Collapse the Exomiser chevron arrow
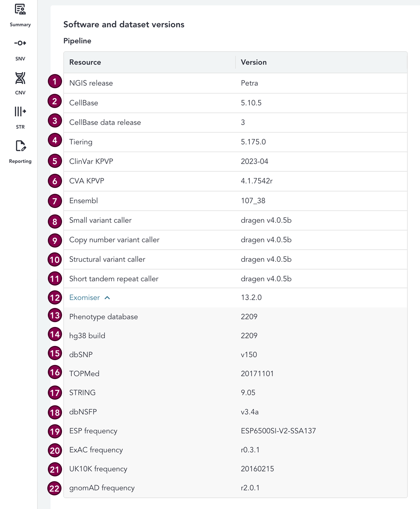The width and height of the screenshot is (420, 509). click(107, 298)
